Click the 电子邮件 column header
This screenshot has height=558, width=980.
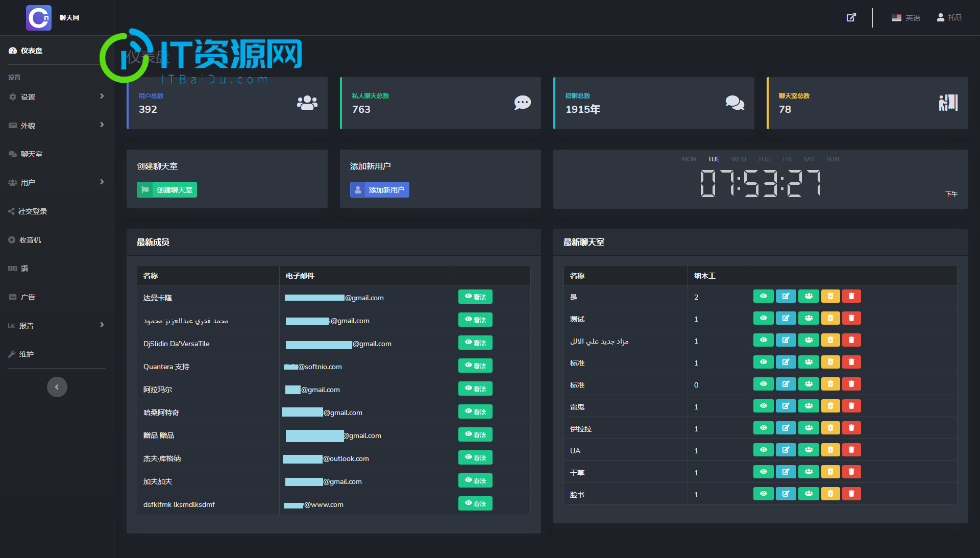click(x=300, y=276)
